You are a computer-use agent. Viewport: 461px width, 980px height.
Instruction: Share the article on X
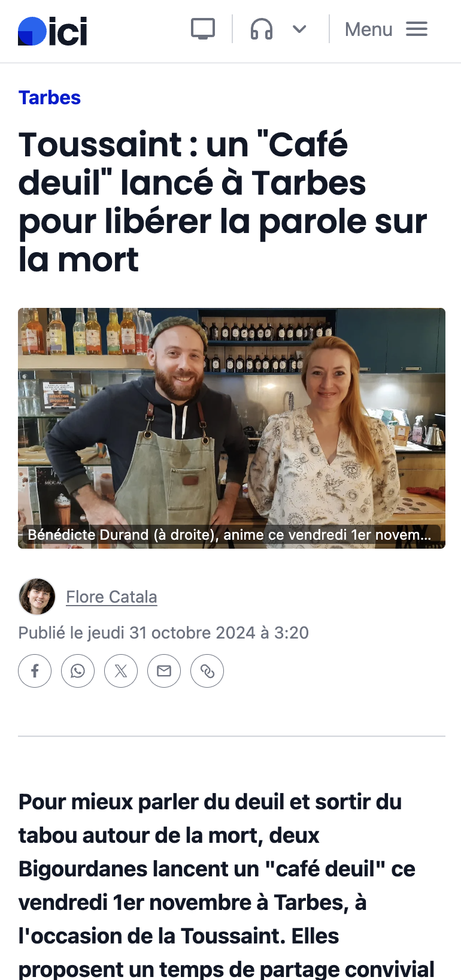[121, 671]
